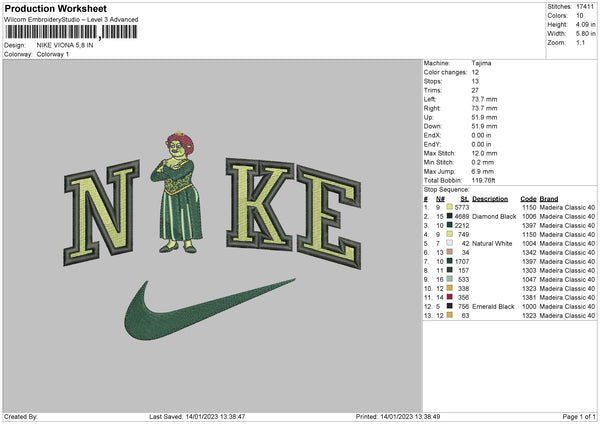Select stitch count 1707 in row 7

tap(462, 261)
